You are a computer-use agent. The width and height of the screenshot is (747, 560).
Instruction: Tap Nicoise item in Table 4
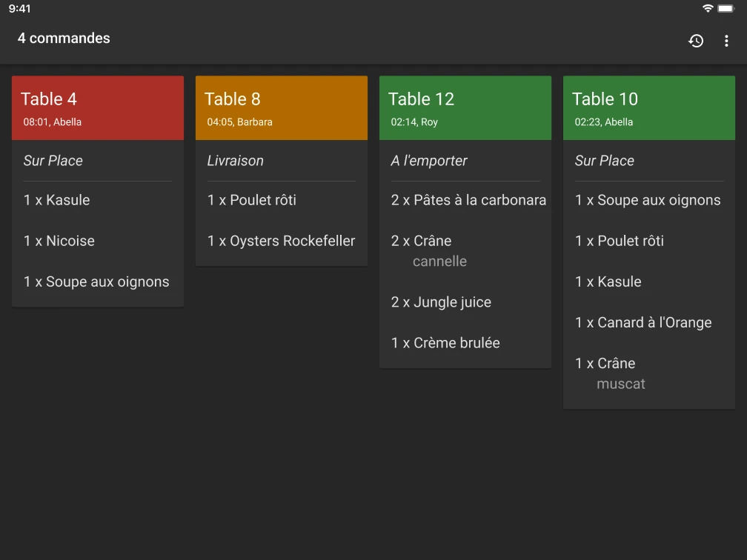click(59, 241)
